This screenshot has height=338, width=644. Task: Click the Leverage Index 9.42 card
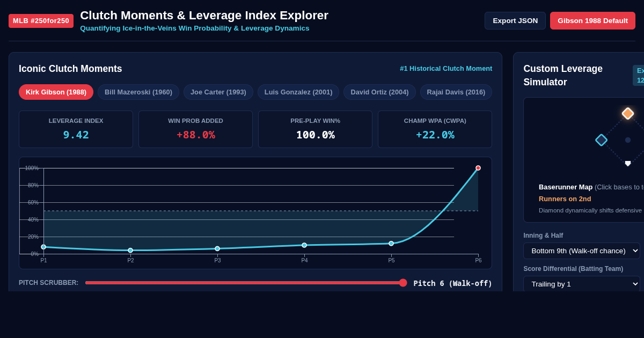pyautogui.click(x=76, y=129)
